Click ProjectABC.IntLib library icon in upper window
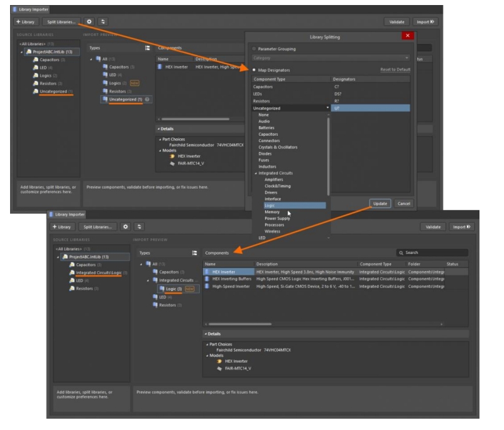 pyautogui.click(x=29, y=52)
